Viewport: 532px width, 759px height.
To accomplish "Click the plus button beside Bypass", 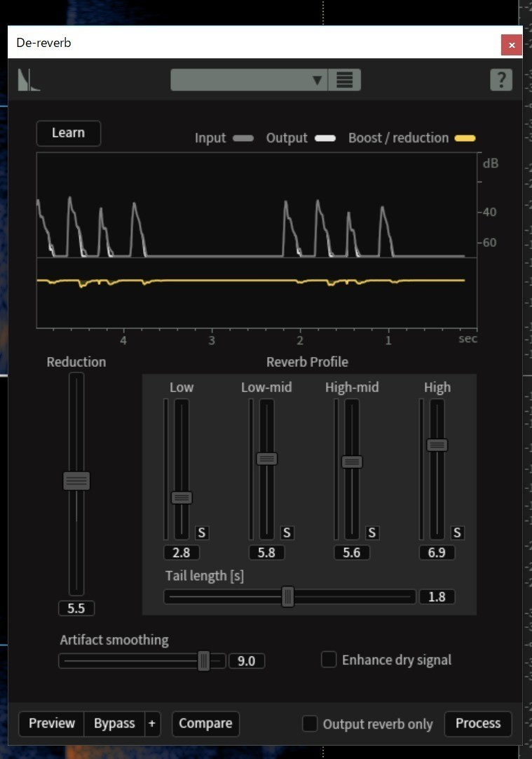I will 152,723.
